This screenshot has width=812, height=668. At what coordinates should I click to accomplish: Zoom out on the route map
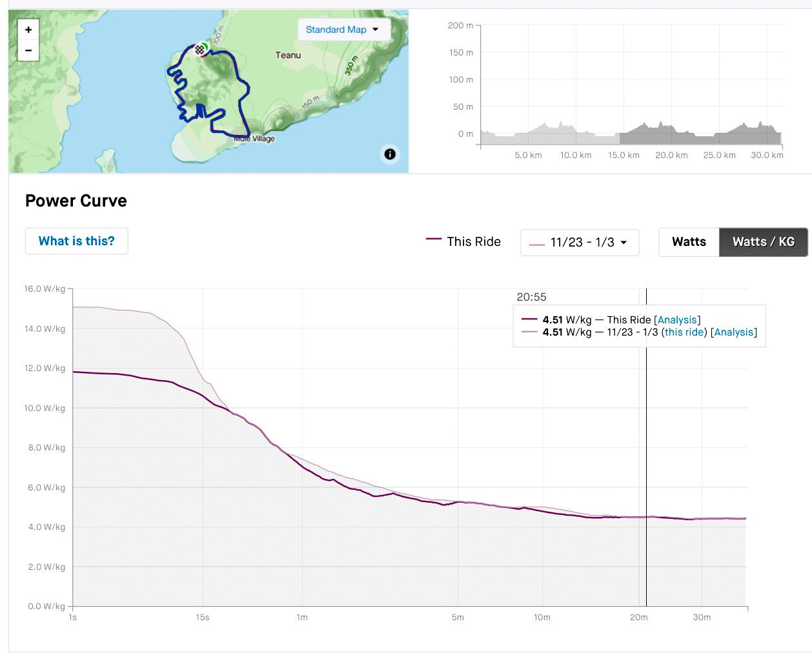point(28,50)
